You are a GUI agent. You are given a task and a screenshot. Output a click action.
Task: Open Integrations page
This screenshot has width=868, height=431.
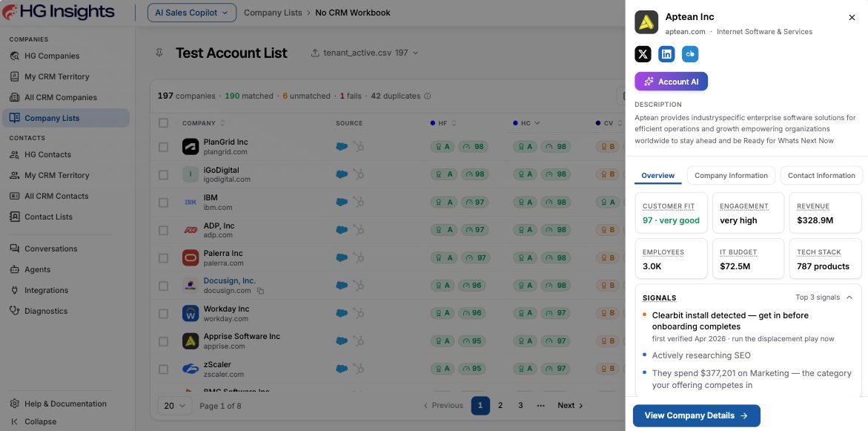pyautogui.click(x=66, y=290)
